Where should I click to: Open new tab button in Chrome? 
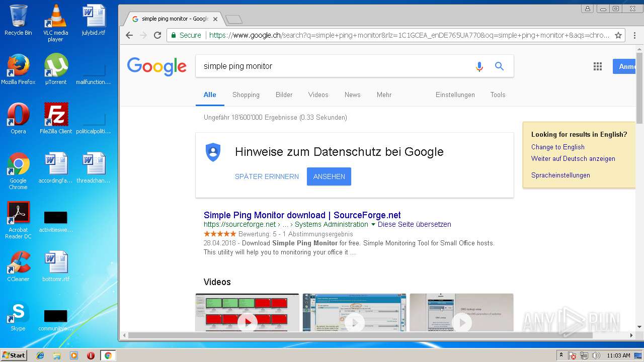click(234, 19)
